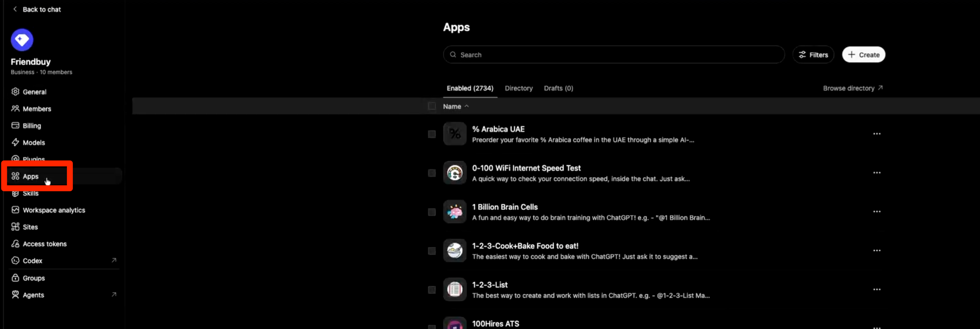Click the % Arabica UAE app icon
This screenshot has height=329, width=980.
(455, 134)
